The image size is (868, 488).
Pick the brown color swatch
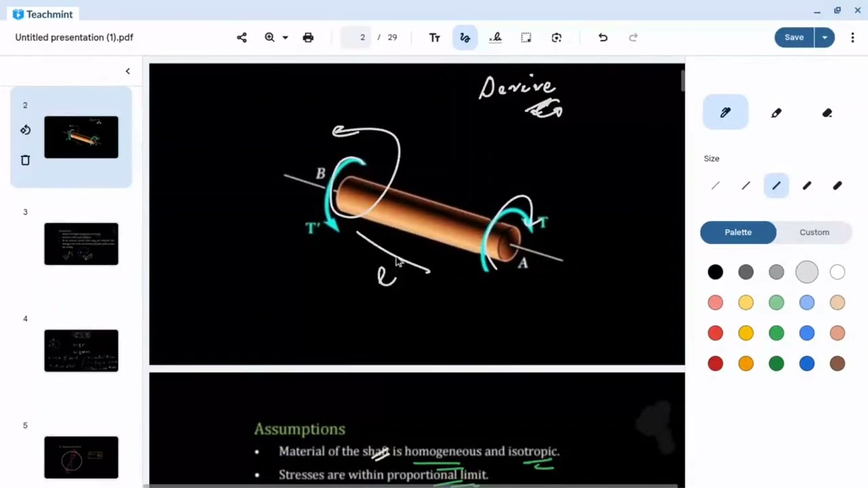(837, 363)
